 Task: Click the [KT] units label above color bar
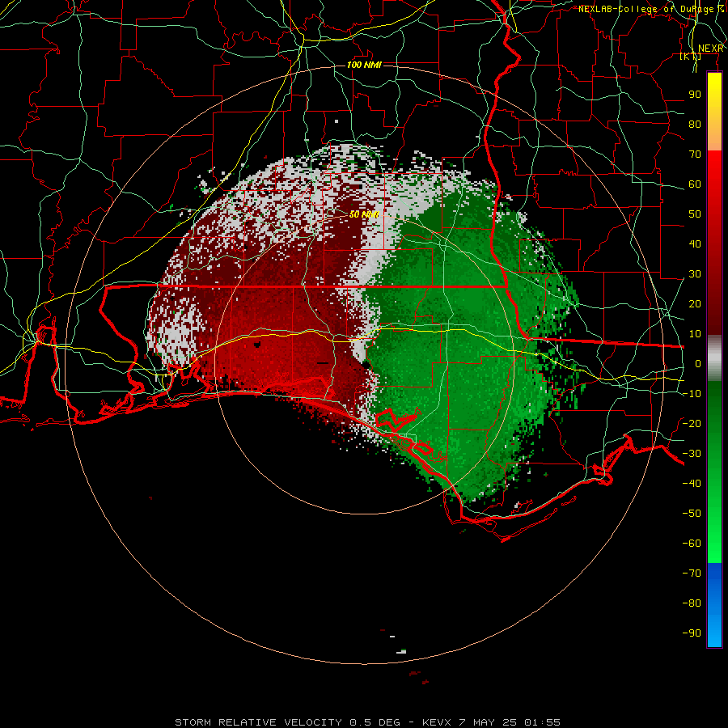click(691, 57)
